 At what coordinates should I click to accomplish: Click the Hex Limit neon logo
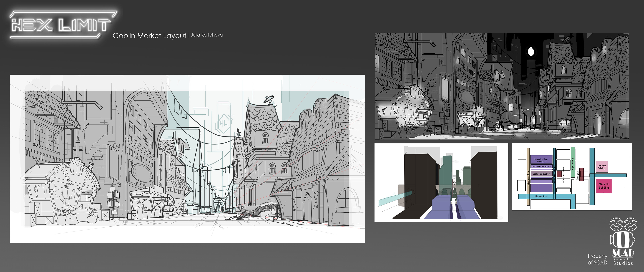[61, 25]
